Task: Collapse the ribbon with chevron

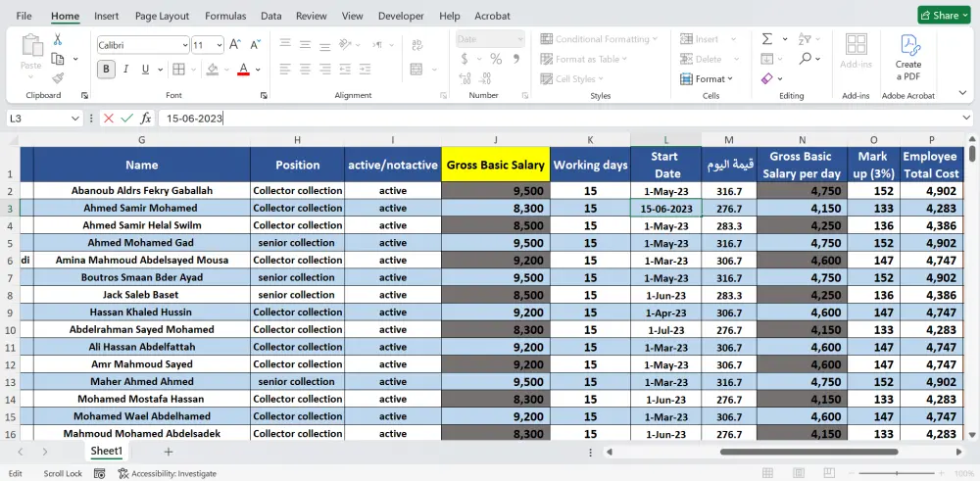Action: pos(962,93)
